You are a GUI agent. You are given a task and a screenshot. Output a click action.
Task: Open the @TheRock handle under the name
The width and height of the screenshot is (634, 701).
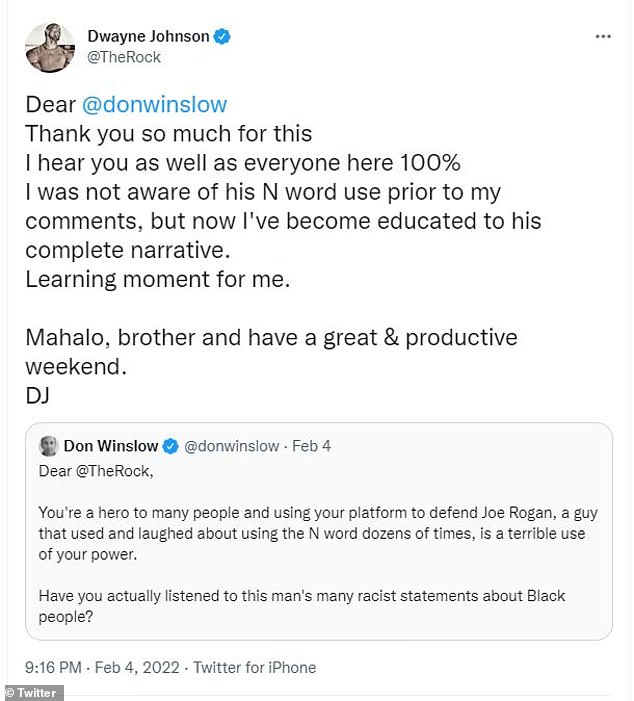pyautogui.click(x=124, y=57)
